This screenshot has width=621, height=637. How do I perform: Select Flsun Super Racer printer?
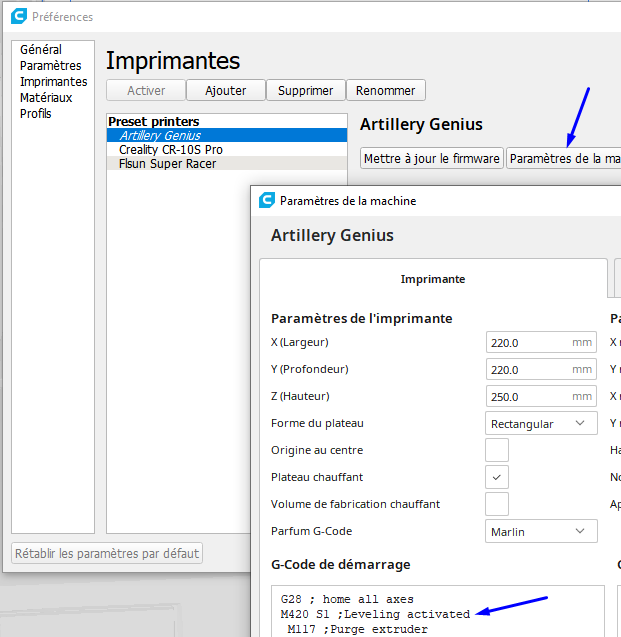(x=227, y=164)
